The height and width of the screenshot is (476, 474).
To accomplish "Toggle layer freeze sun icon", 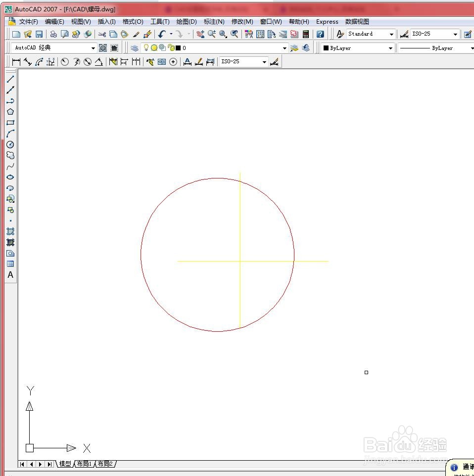I will (x=154, y=47).
